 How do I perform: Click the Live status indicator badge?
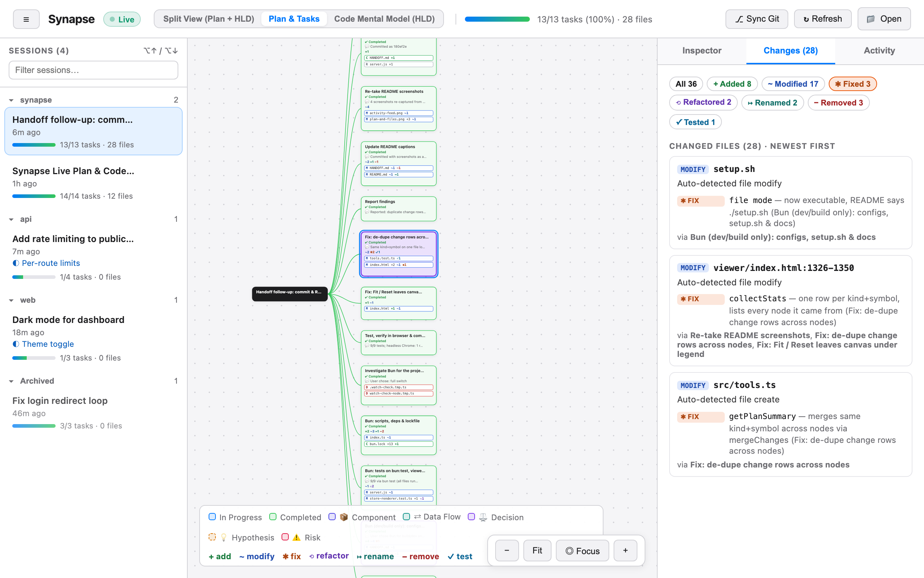(122, 19)
